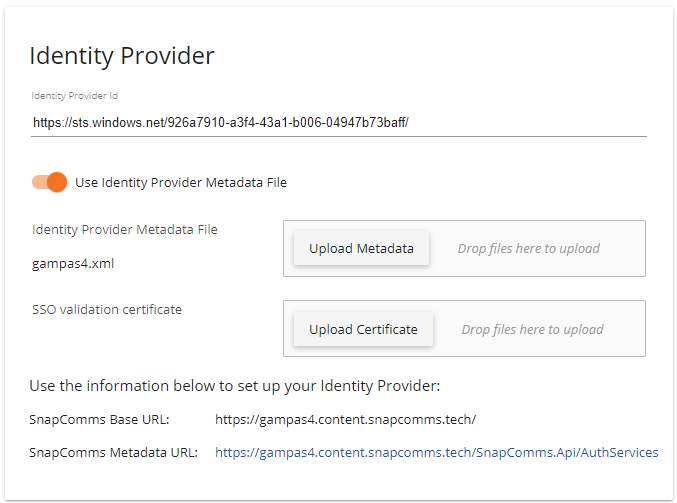Click the "Use the information below" instruction text
This screenshot has width=677, height=503.
tap(234, 385)
